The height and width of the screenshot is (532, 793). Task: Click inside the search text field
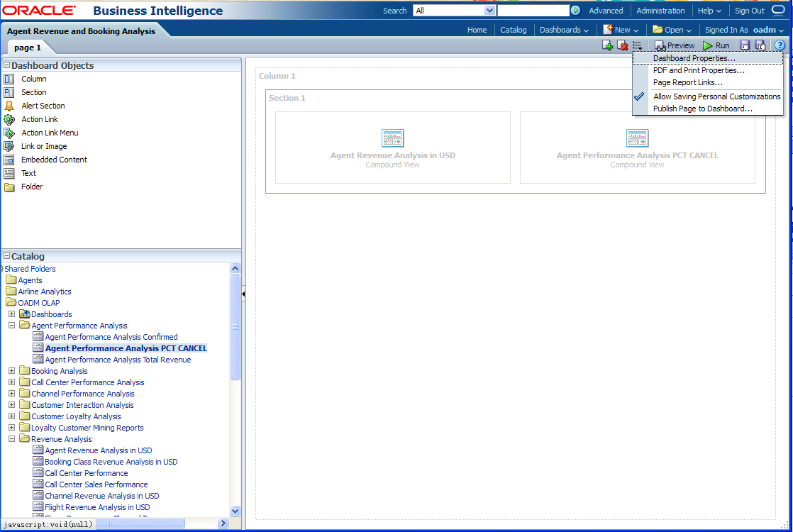[533, 11]
